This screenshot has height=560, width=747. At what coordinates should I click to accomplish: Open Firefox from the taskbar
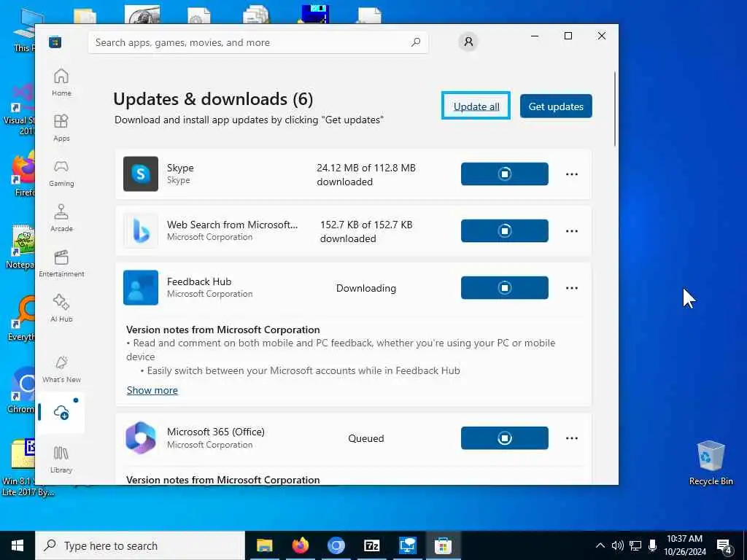pyautogui.click(x=300, y=545)
